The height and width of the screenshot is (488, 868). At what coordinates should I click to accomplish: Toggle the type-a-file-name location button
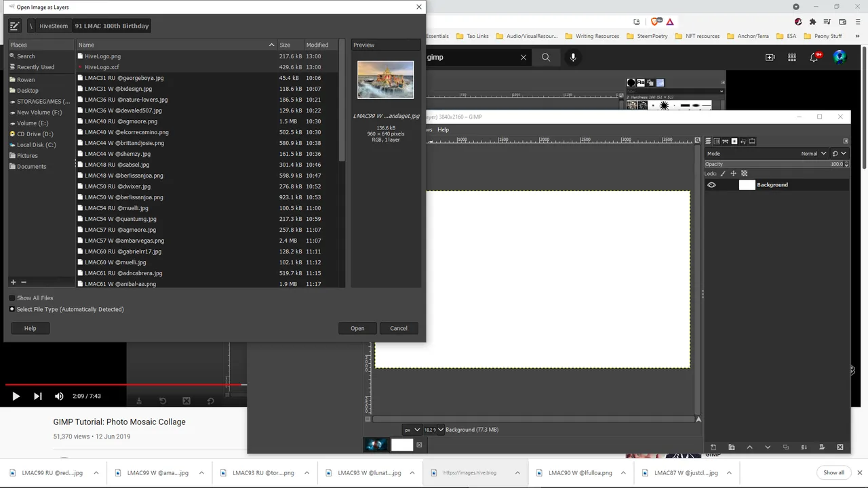[x=14, y=26]
